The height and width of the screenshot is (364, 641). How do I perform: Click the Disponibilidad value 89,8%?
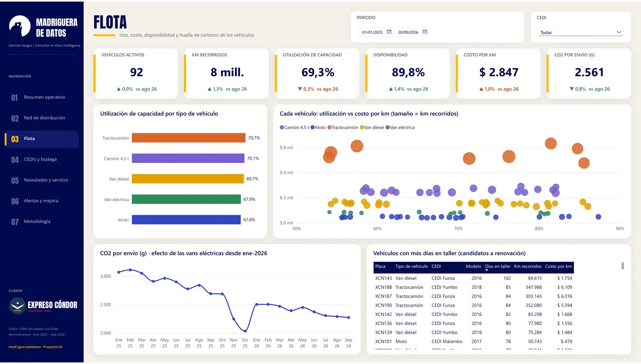pos(408,72)
